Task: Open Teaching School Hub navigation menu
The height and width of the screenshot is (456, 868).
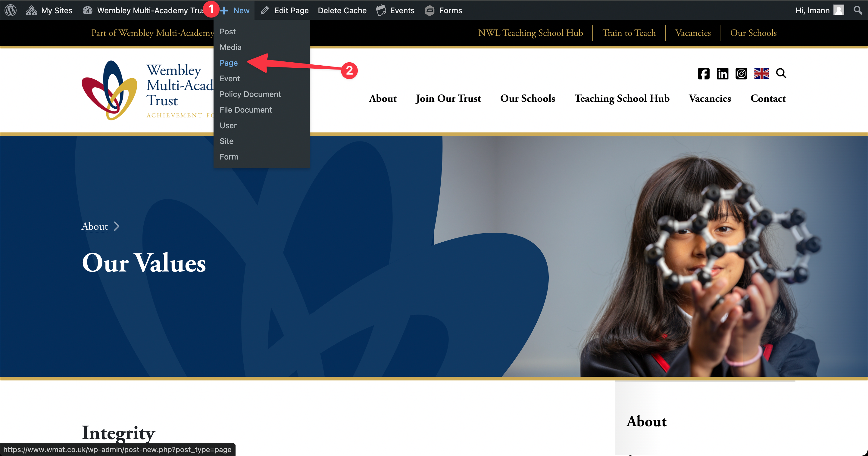Action: click(x=622, y=98)
